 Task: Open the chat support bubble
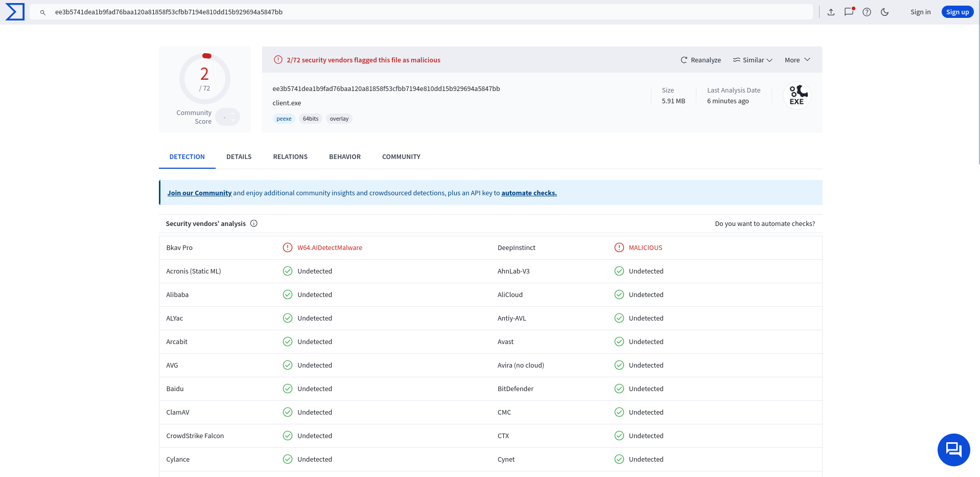point(954,450)
